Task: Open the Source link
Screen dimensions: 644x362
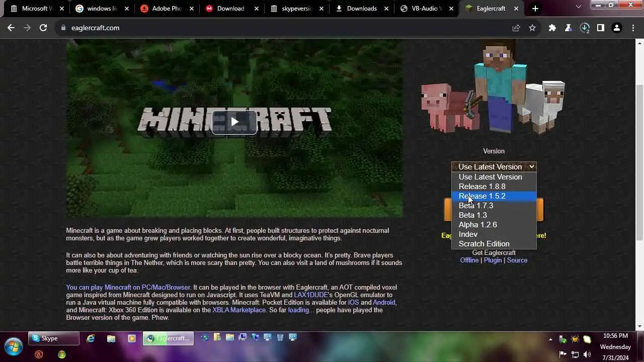Action: 517,260
